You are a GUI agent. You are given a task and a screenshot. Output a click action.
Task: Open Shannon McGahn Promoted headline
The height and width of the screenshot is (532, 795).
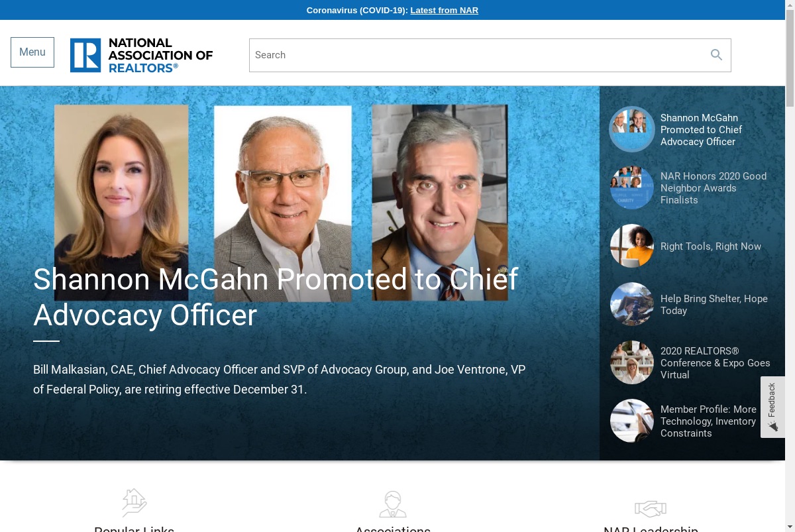click(276, 297)
